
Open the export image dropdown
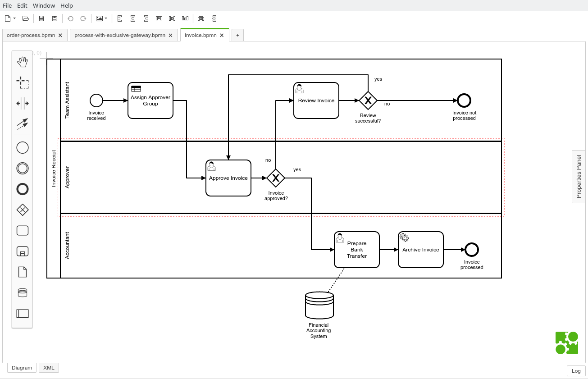click(x=106, y=18)
